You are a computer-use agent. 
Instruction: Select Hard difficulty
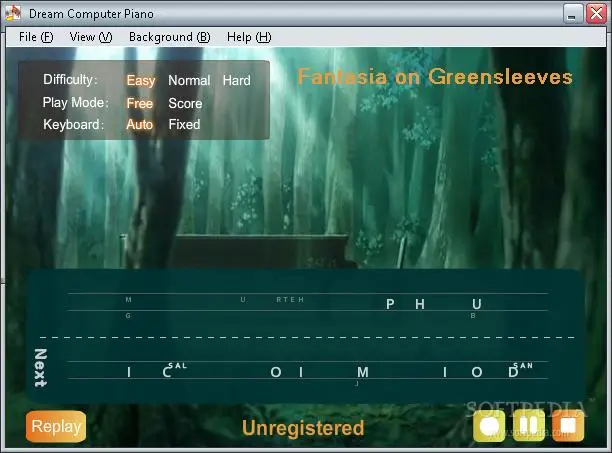point(237,80)
